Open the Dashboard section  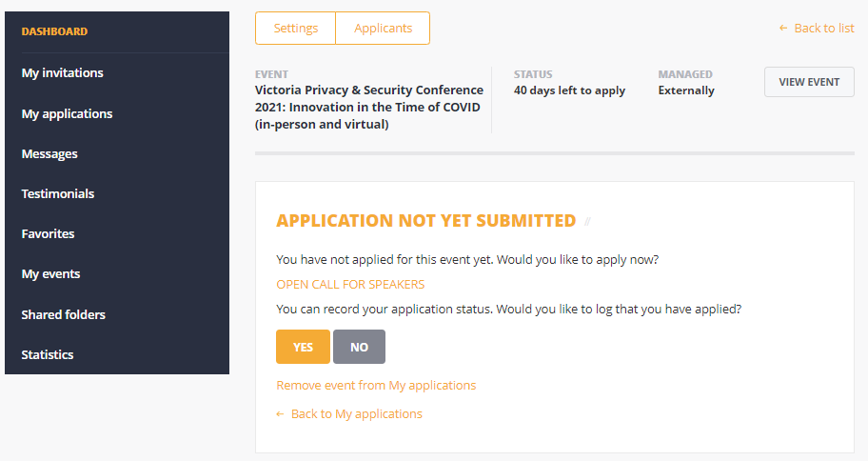click(54, 31)
